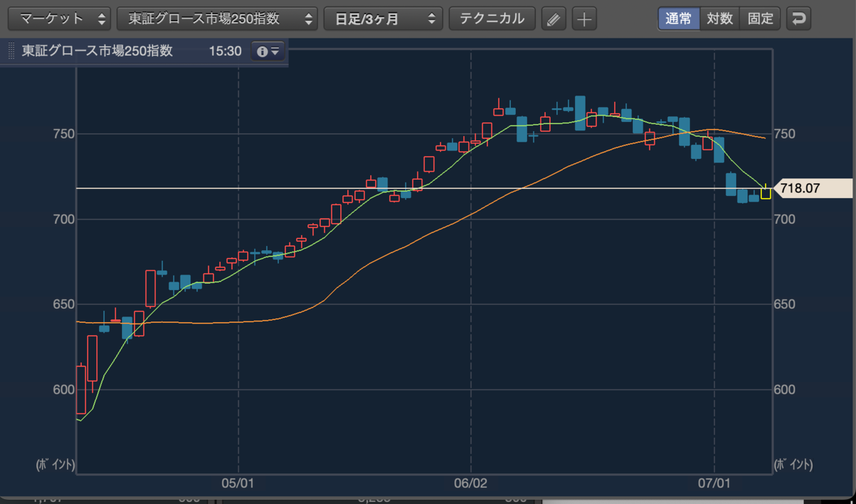Switch to 固定 fixed scale
The height and width of the screenshot is (504, 856).
(760, 19)
